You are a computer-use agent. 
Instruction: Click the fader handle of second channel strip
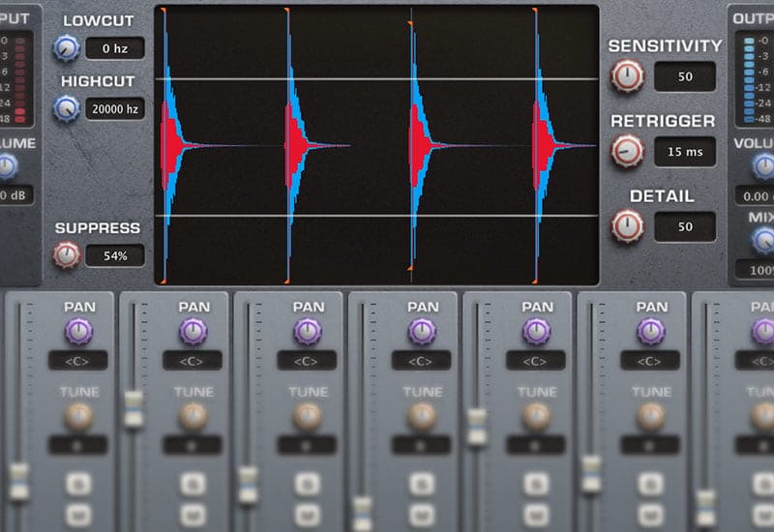coord(134,403)
